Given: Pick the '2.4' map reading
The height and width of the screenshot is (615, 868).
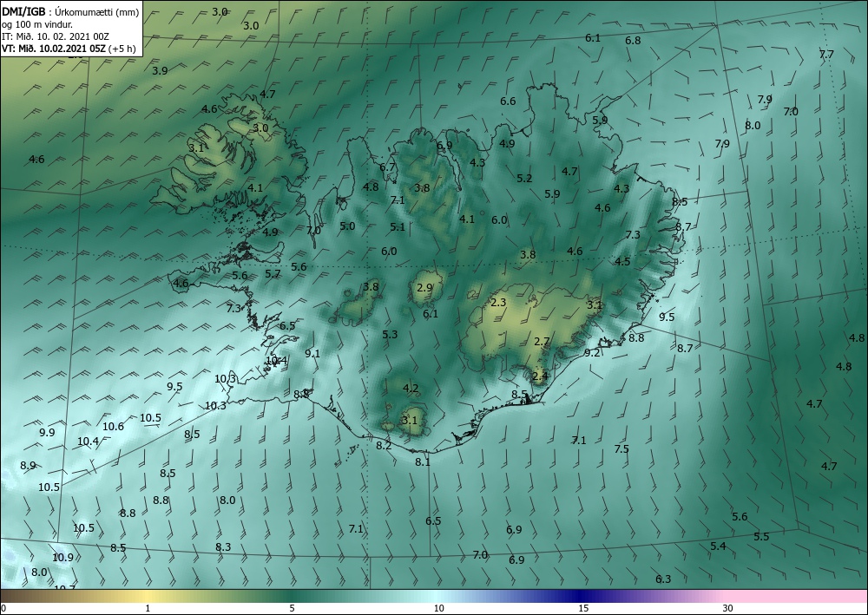Looking at the screenshot, I should tap(540, 376).
